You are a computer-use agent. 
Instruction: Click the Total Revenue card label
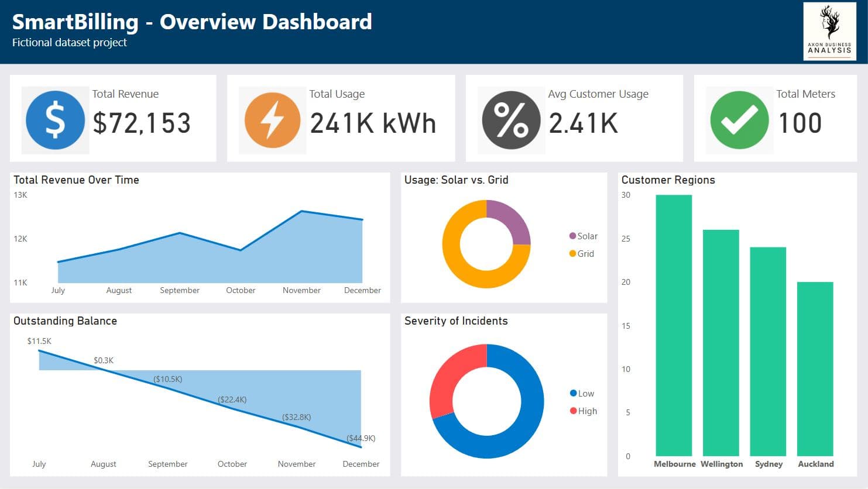(x=125, y=94)
